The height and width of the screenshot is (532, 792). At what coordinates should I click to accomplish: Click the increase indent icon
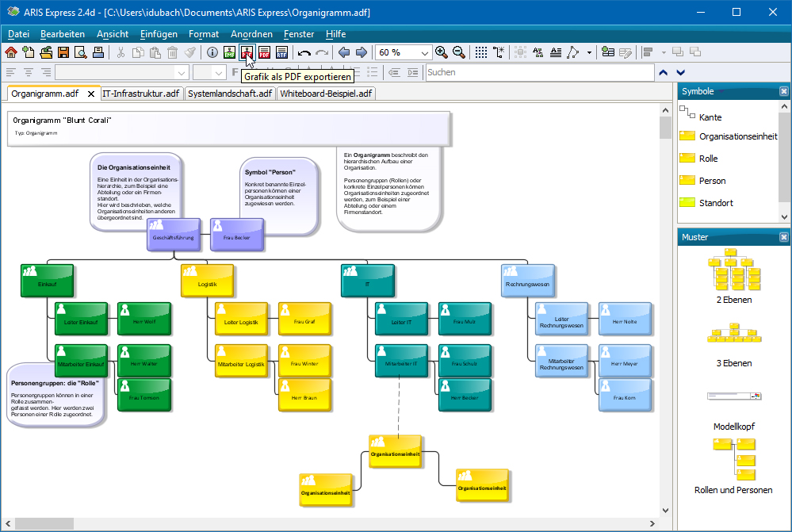click(x=413, y=73)
